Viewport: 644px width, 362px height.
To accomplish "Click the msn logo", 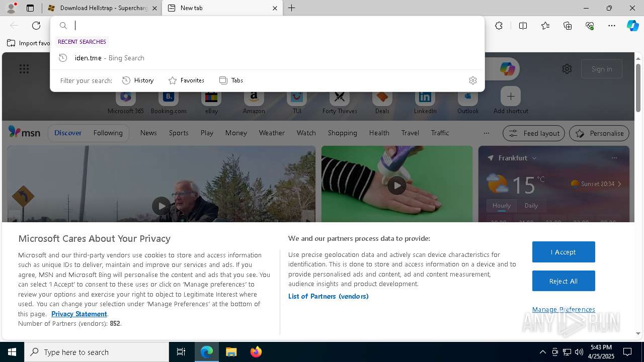I will coord(24,132).
